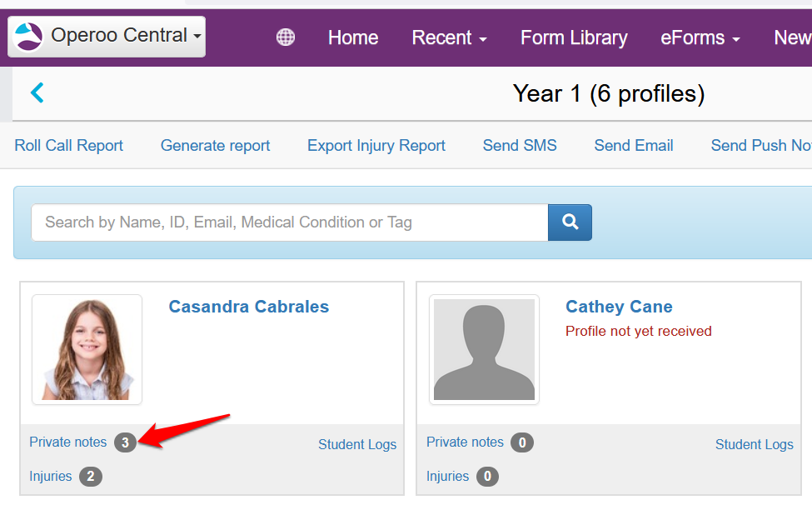The image size is (812, 505).
Task: Click Send SMS link
Action: coord(520,145)
